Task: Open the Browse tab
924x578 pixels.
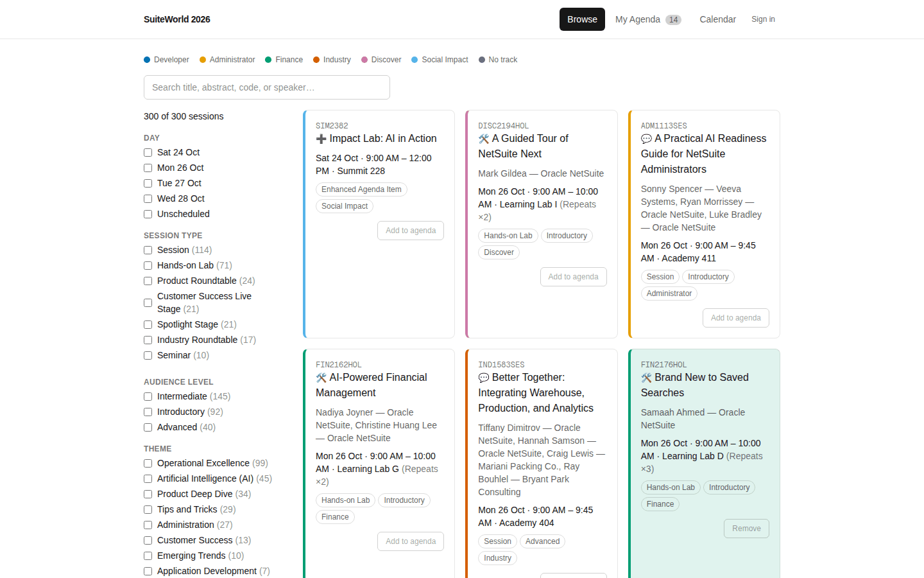Action: [582, 19]
